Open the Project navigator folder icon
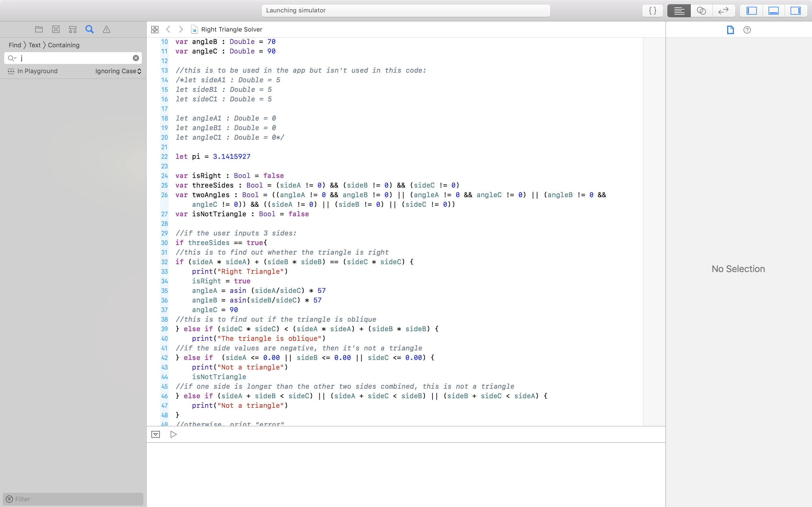 [39, 30]
